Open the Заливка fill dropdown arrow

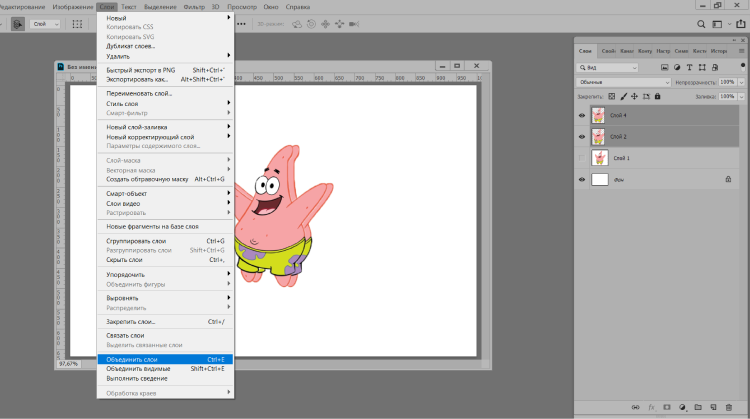pyautogui.click(x=741, y=97)
